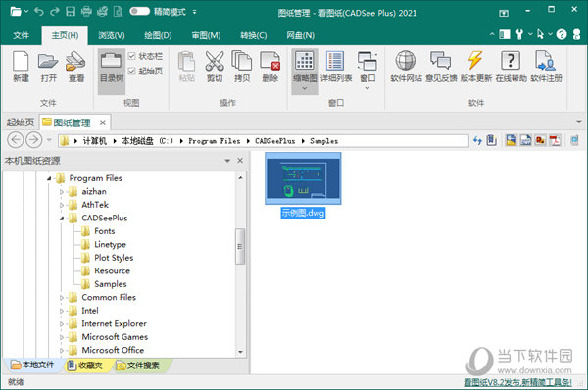Image resolution: width=588 pixels, height=390 pixels.
Task: Select the 主页(H) ribbon tab
Action: (x=65, y=35)
